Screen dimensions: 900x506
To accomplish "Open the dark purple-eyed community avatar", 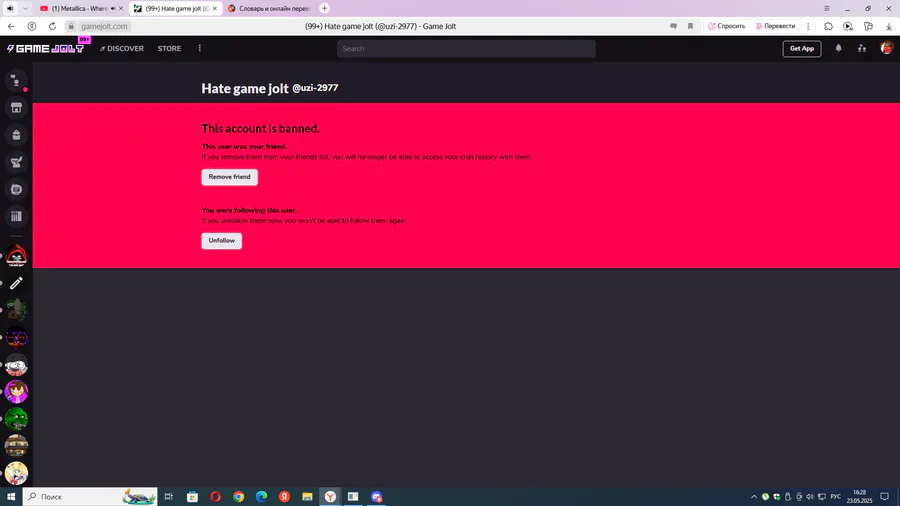I will tap(16, 337).
